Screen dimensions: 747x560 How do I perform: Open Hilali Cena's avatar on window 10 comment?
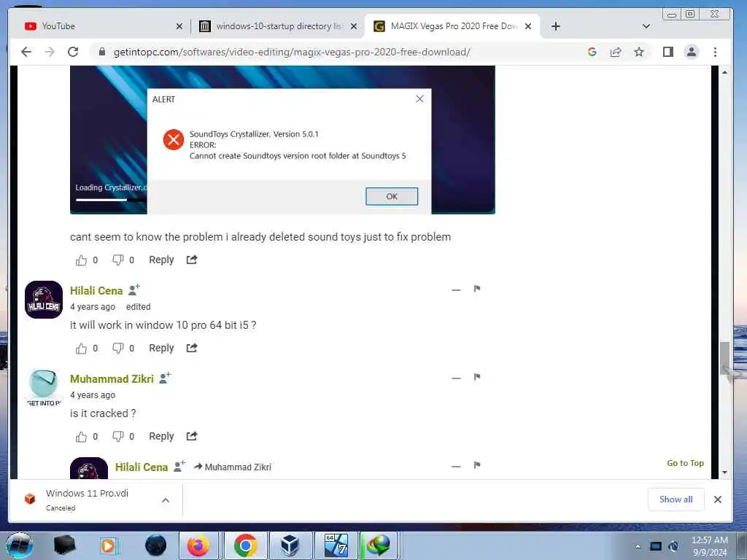44,300
